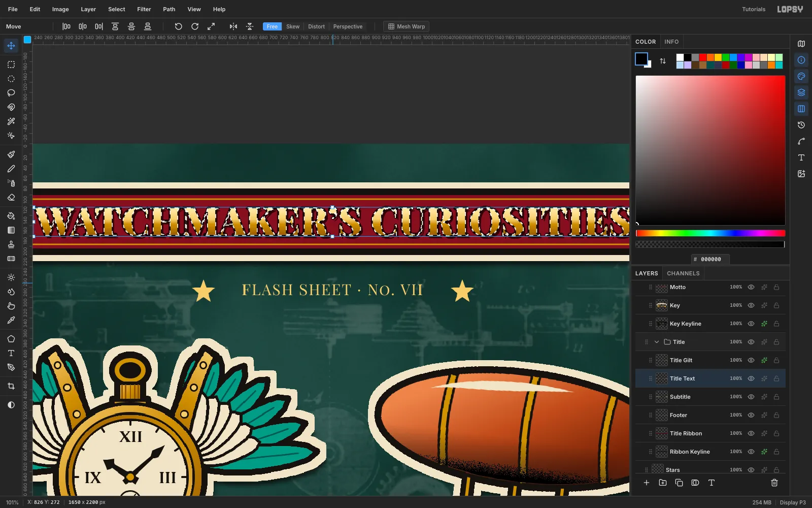Choose Perspective transform mode

pyautogui.click(x=348, y=26)
